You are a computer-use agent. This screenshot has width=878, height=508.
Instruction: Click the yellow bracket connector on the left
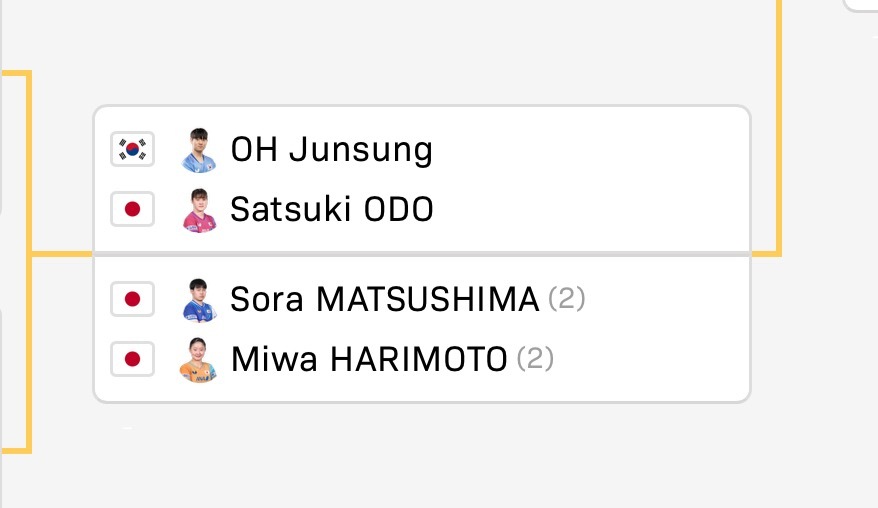coord(28,262)
